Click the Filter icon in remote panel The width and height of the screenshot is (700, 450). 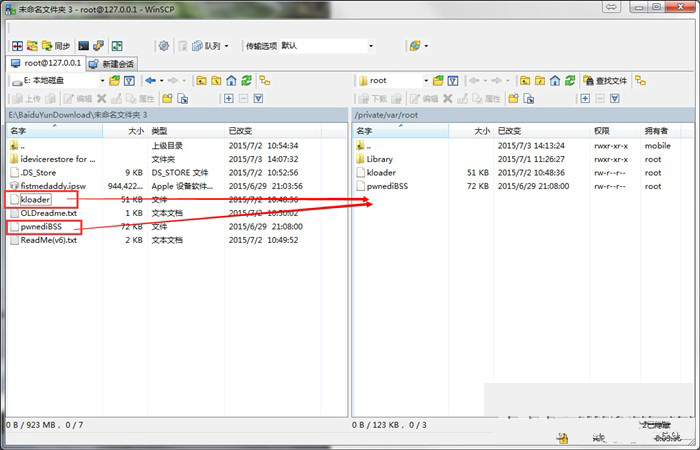click(x=453, y=81)
